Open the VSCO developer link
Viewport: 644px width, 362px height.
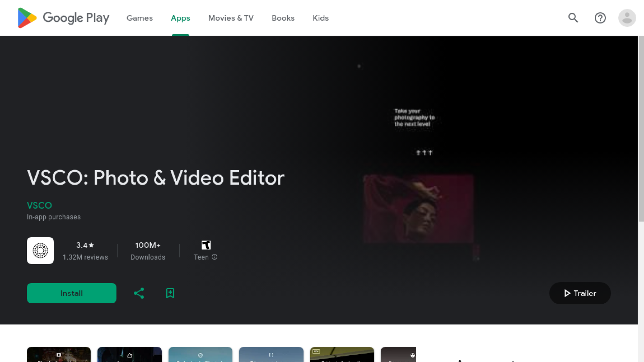tap(39, 205)
